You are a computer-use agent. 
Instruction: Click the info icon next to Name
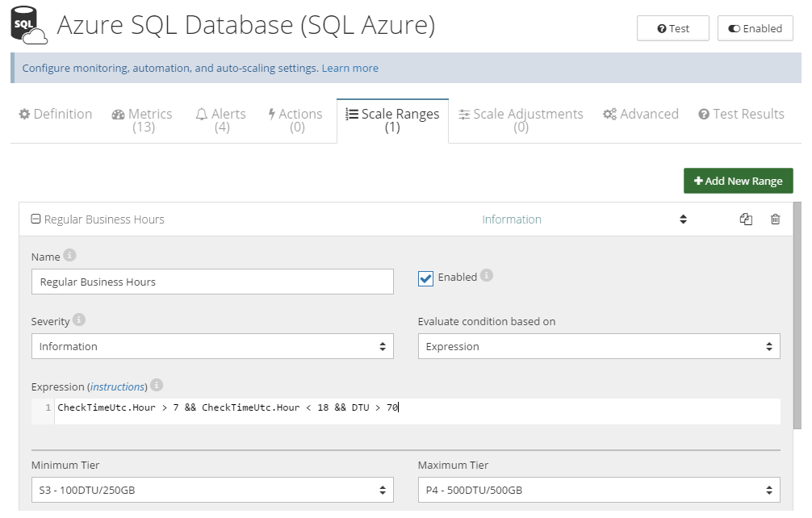tap(70, 255)
